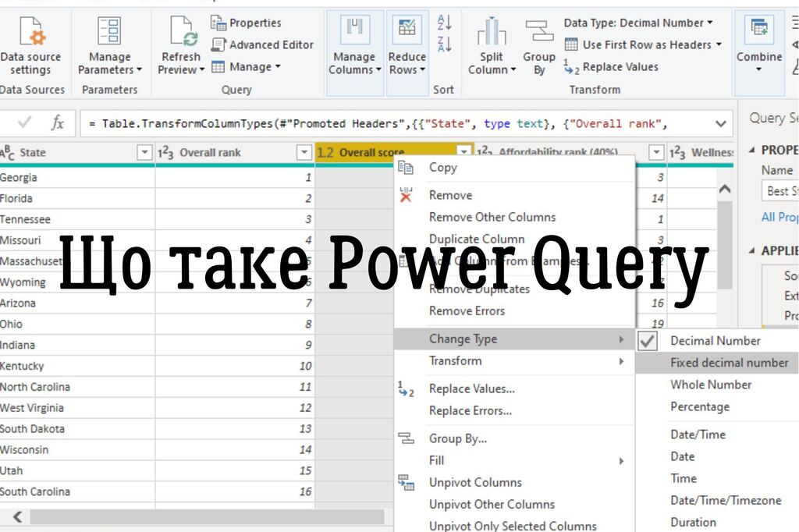
Task: Open the Transform submenu
Action: point(515,361)
